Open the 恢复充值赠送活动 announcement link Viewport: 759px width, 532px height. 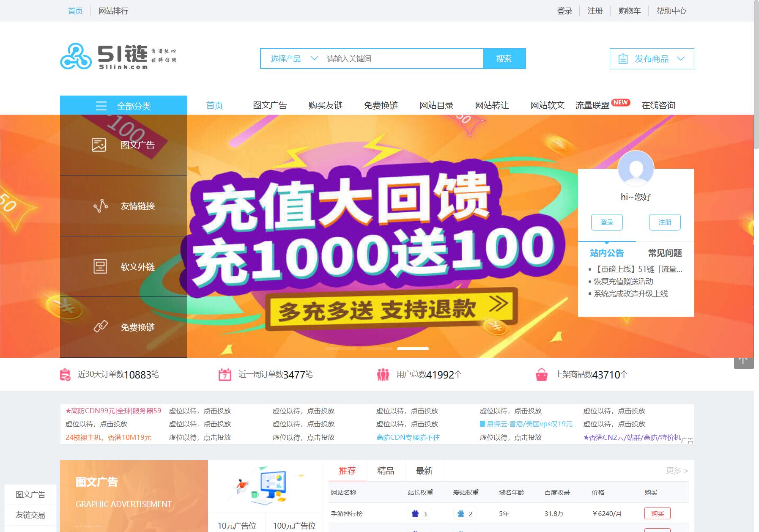click(x=623, y=281)
